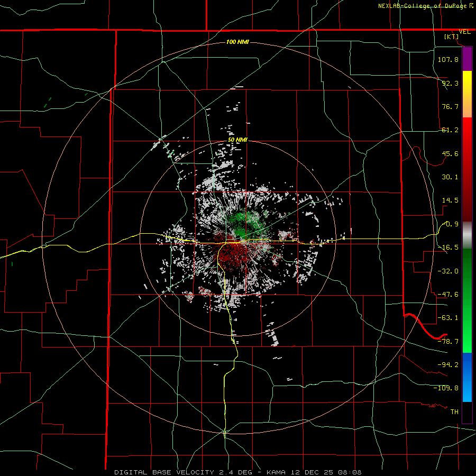476x476 pixels.
Task: Click the -0.9 legend value
Action: coord(451,224)
